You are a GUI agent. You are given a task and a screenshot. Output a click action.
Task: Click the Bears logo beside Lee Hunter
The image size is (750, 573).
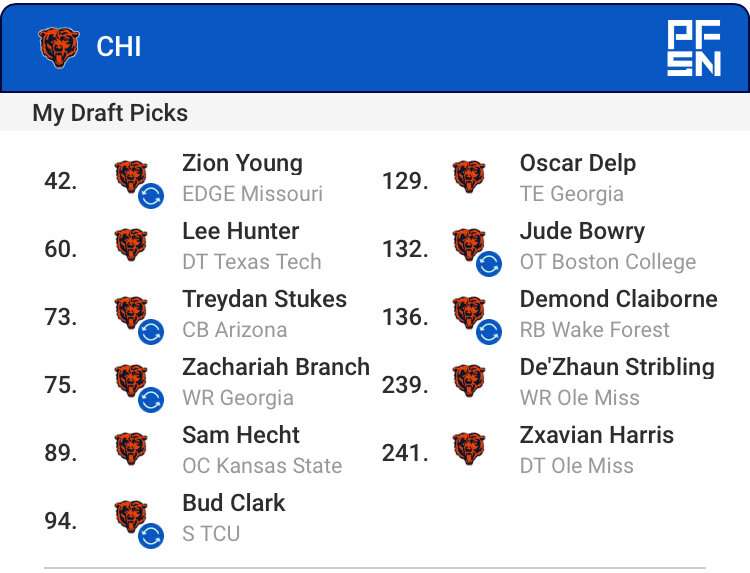point(131,245)
